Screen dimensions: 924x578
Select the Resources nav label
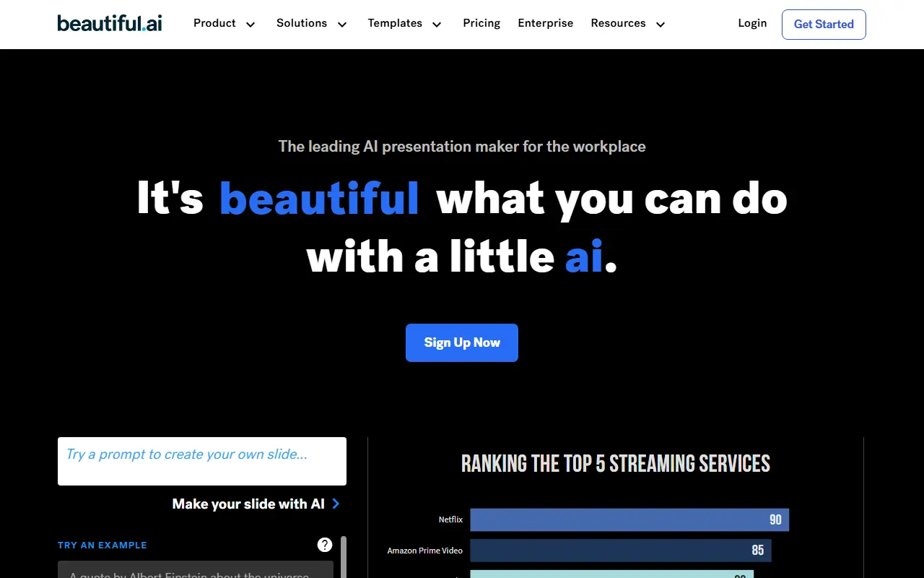point(618,23)
